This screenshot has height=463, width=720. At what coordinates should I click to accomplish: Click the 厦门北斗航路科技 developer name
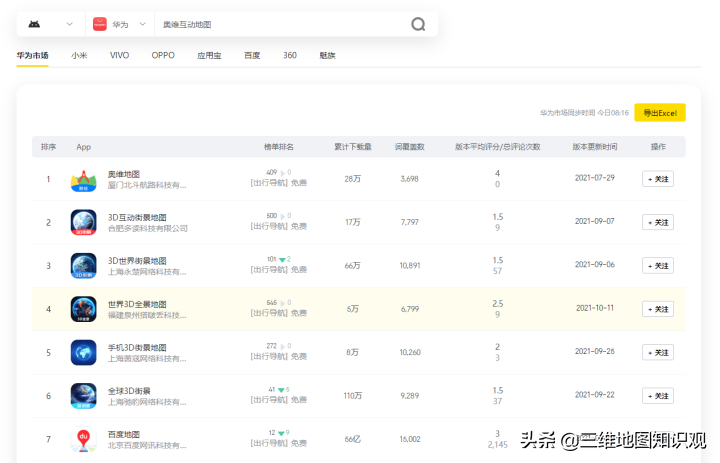(x=147, y=185)
